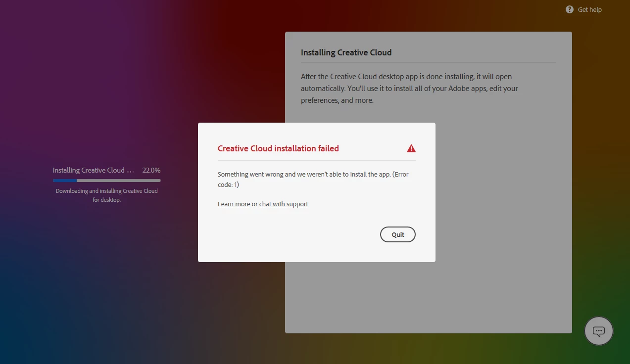The width and height of the screenshot is (630, 364).
Task: Open the chat with support link
Action: (284, 204)
